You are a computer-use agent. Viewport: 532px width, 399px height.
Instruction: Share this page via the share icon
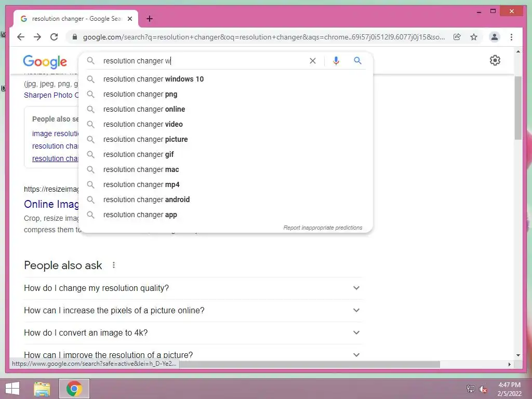click(x=457, y=37)
